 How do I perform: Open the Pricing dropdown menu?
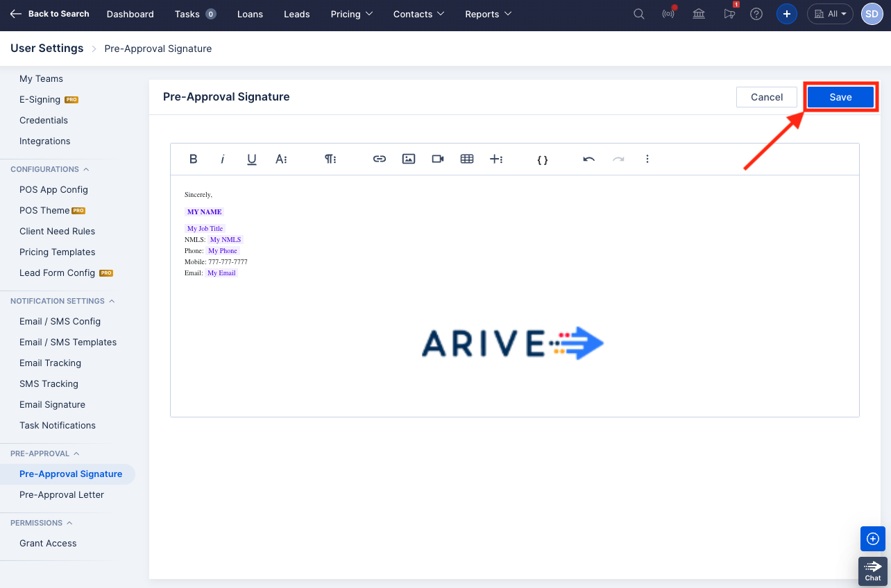pos(352,14)
